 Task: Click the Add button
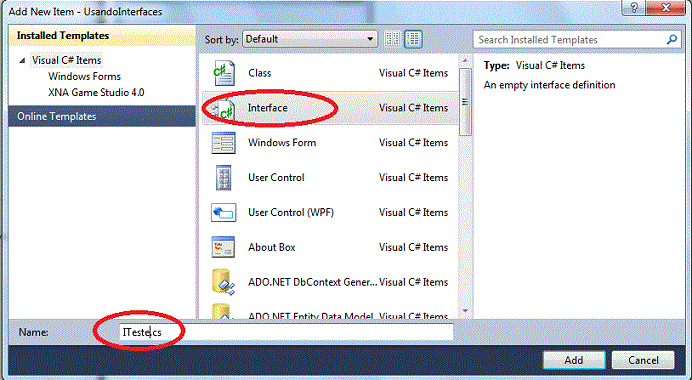pyautogui.click(x=574, y=360)
